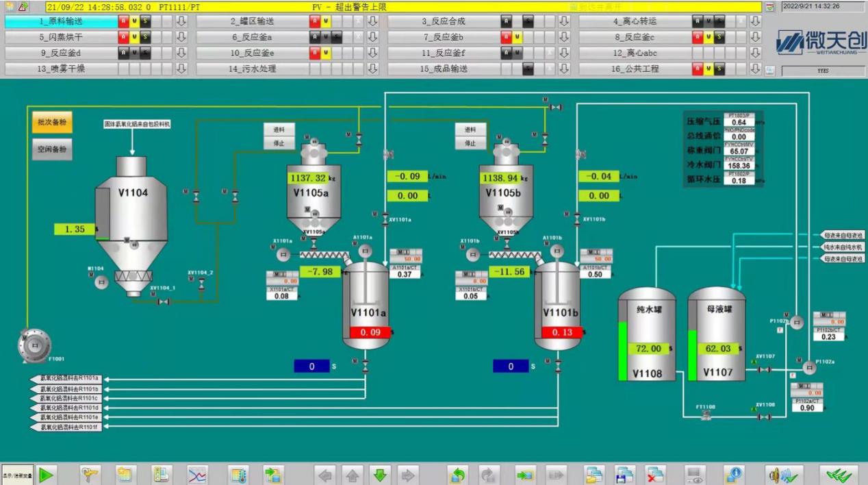Toggle the XV1104_1 valve
Viewport: 868px width, 485px height.
[163, 301]
